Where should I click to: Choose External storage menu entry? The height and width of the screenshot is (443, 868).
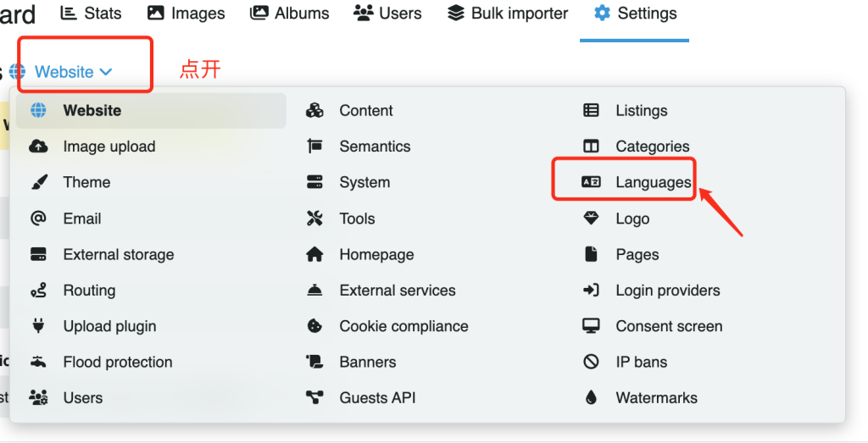tap(118, 255)
